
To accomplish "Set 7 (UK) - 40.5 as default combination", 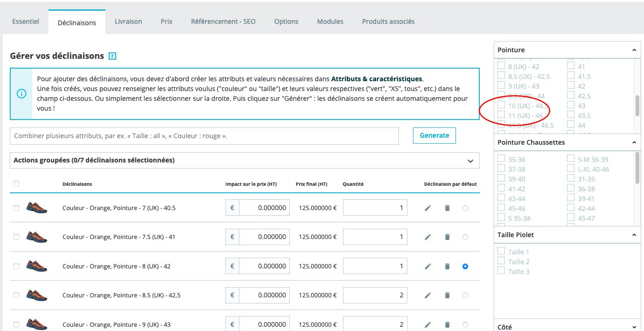I will click(x=465, y=208).
